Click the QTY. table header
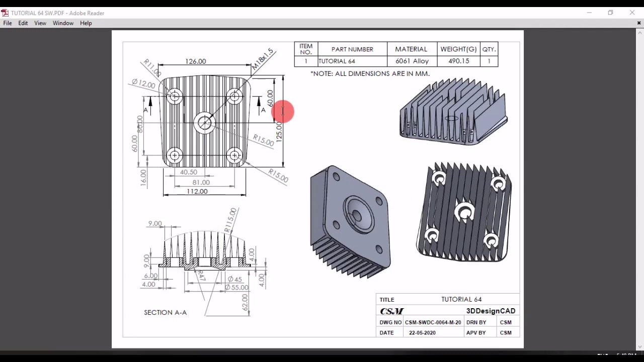Viewport: 644px width, 362px height. click(489, 49)
